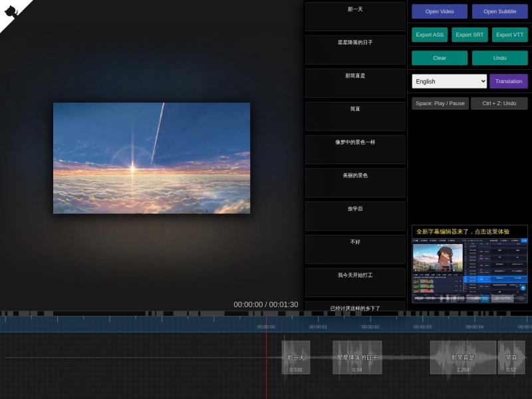Click the Open Subtitle button
Screen dimensions: 532x399
pyautogui.click(x=500, y=11)
